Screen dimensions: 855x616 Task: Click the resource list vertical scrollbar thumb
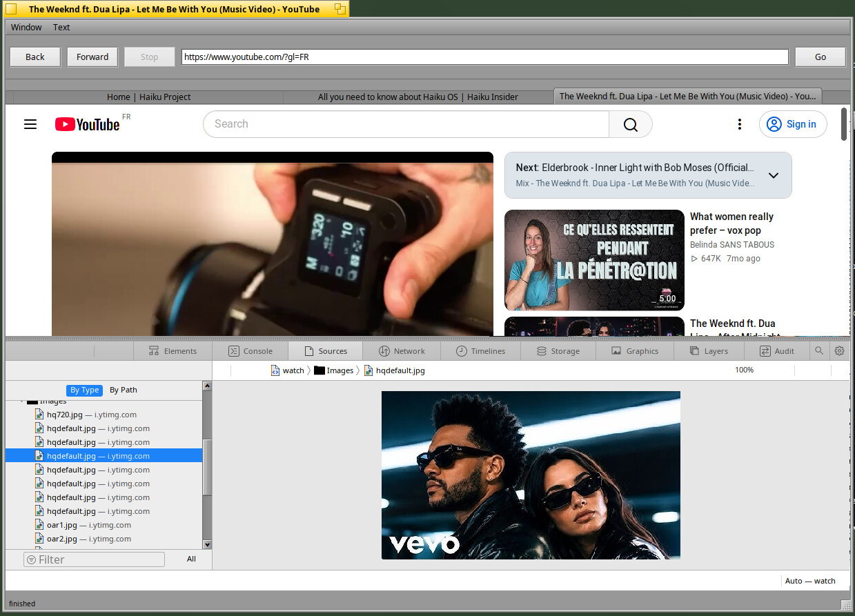coord(207,468)
